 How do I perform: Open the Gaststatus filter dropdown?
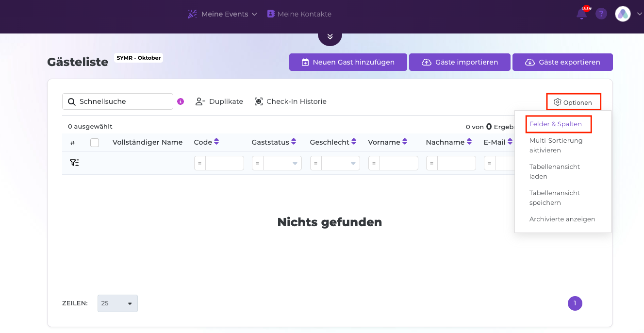click(282, 163)
